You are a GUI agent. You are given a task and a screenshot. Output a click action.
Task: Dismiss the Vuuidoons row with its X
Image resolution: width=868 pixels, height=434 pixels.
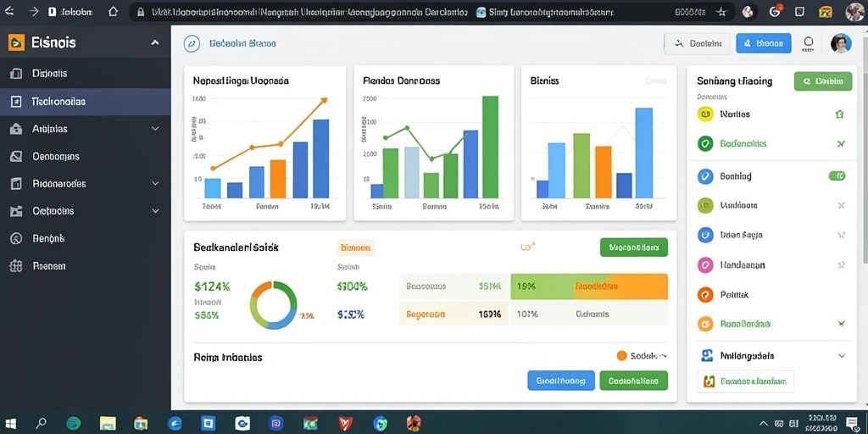[842, 205]
